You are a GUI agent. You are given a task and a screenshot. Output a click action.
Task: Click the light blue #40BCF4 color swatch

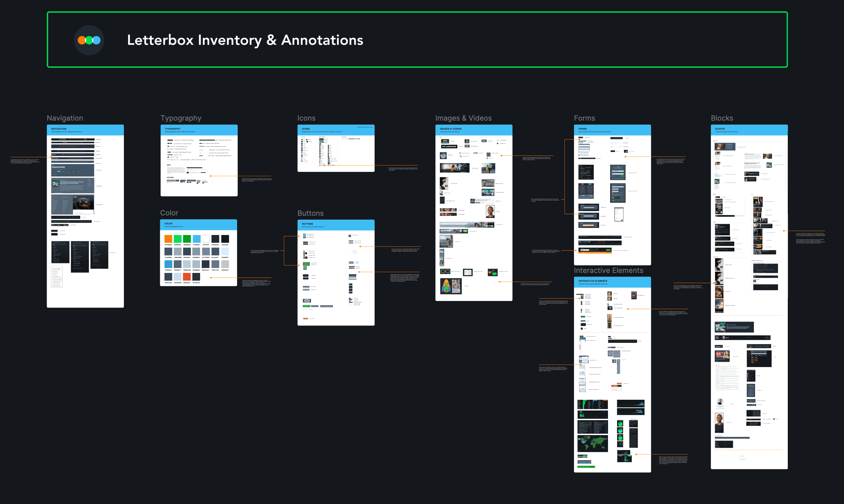point(197,239)
